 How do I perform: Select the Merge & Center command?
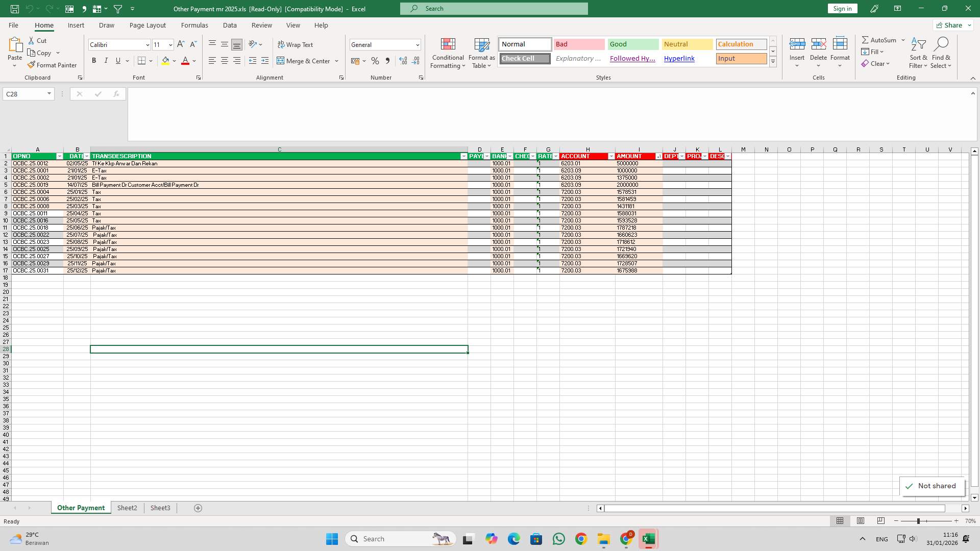305,61
